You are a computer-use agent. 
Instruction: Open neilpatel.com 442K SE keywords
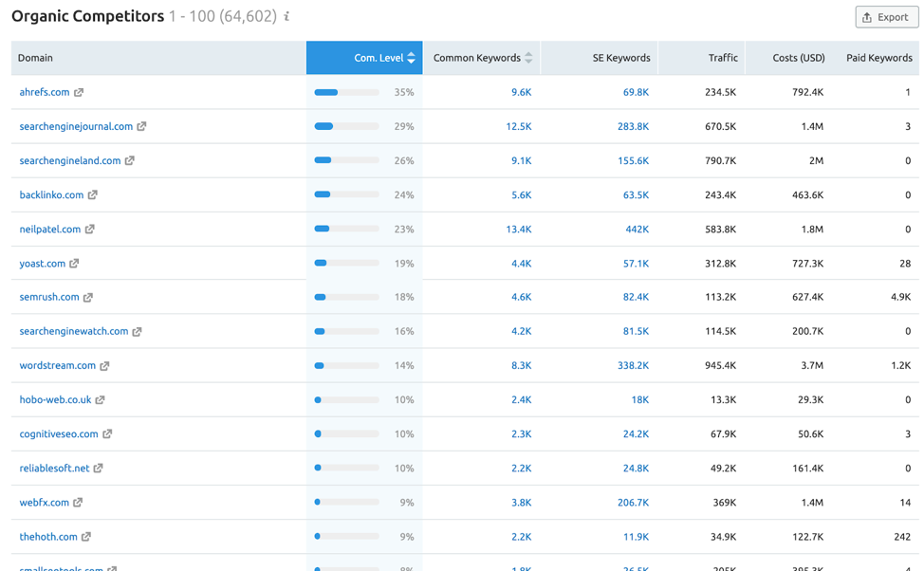point(637,229)
